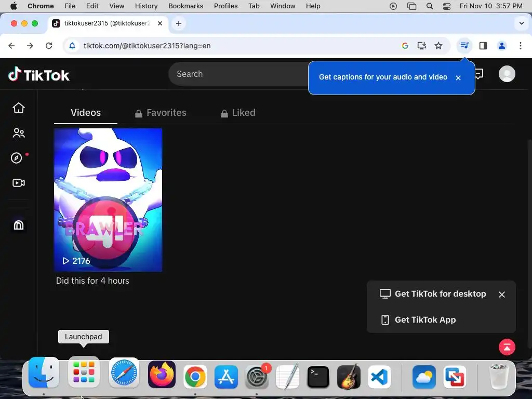The height and width of the screenshot is (399, 532).
Task: Open the Explore compass icon
Action: (x=16, y=158)
